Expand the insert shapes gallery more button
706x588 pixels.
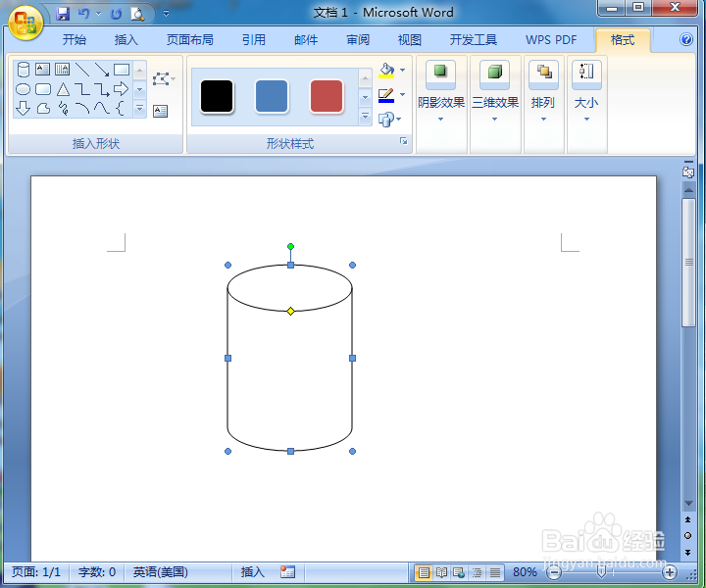click(139, 109)
